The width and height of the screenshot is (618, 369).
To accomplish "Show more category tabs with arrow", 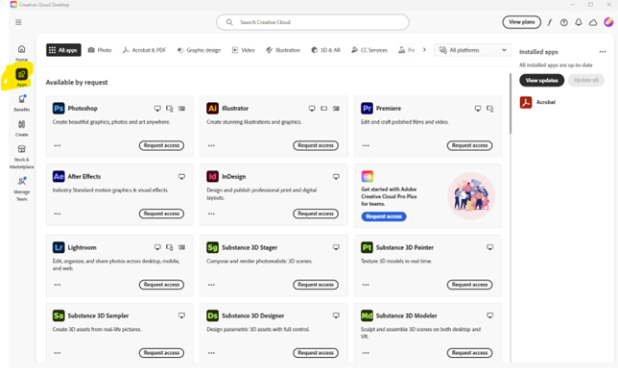I will [x=424, y=50].
